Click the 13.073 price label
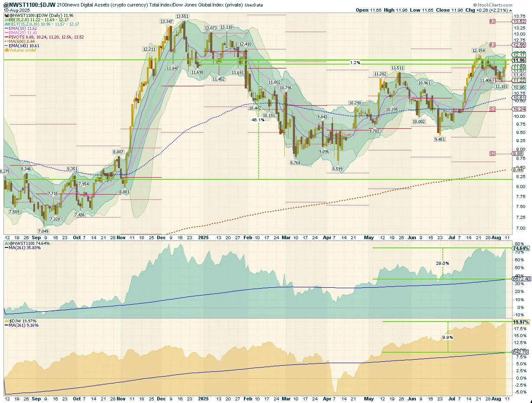Screen dimensions: 532x403 pos(211,28)
